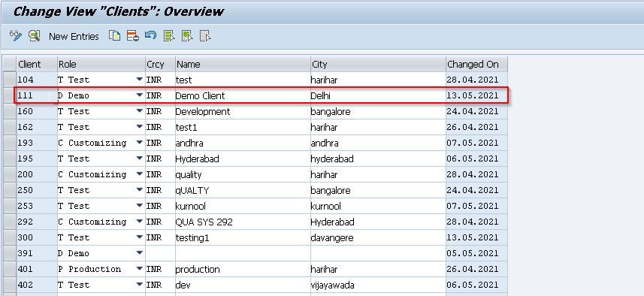Click the New Entries button
Screen dimensions: 644x296
(x=74, y=37)
